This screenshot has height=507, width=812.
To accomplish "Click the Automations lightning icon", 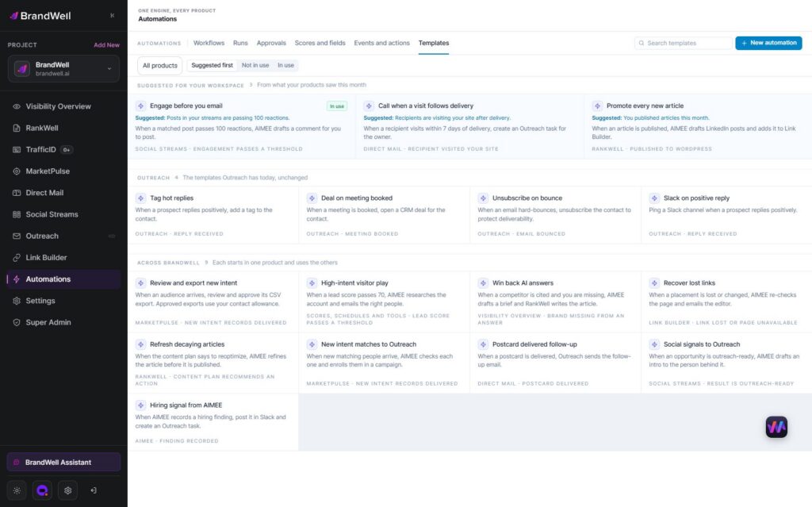I will pyautogui.click(x=17, y=279).
